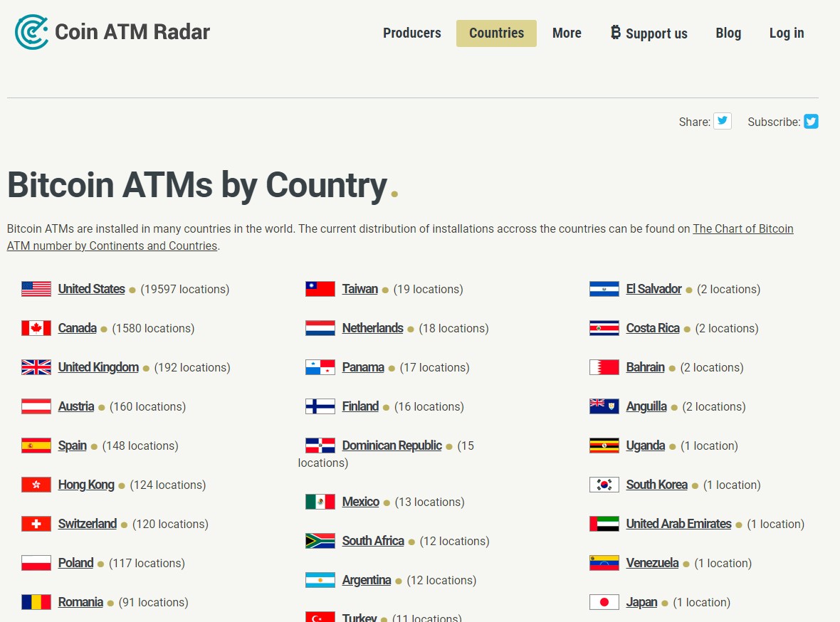Image resolution: width=840 pixels, height=622 pixels.
Task: Open the More menu
Action: coord(567,33)
